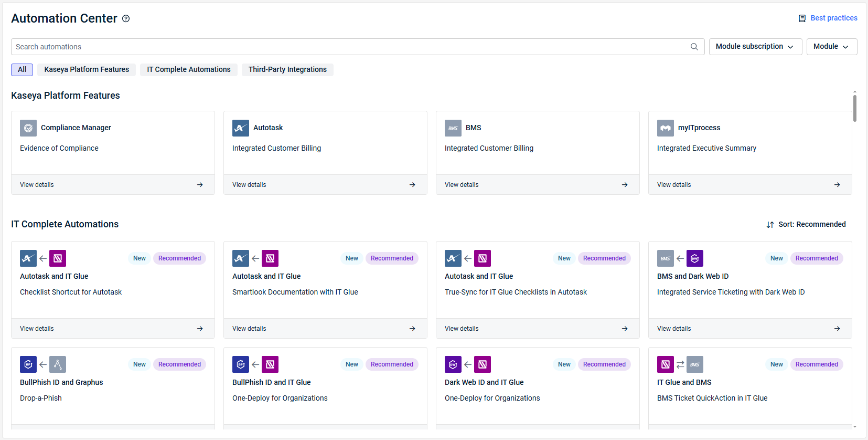Click Dark Web ID icon in Dark Web ID and IT Glue card

(453, 364)
